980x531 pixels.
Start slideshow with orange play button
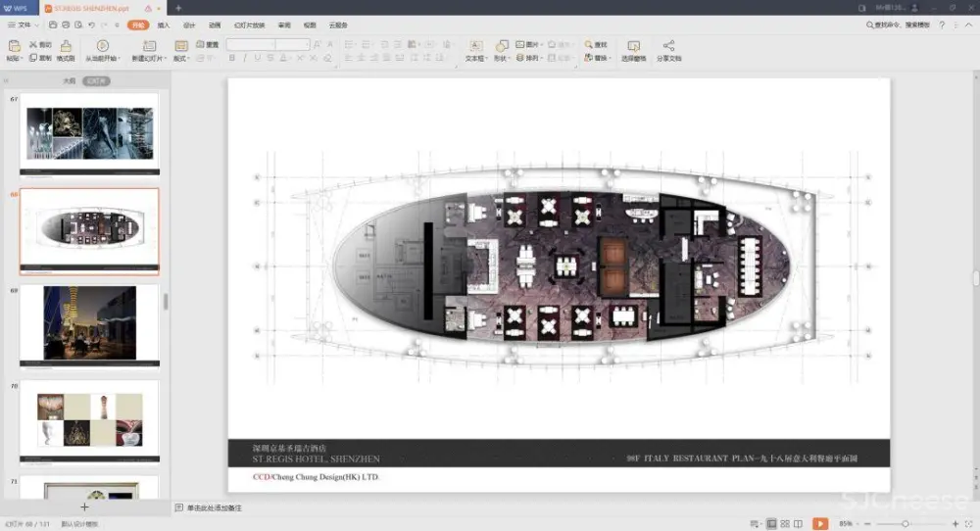(x=820, y=524)
